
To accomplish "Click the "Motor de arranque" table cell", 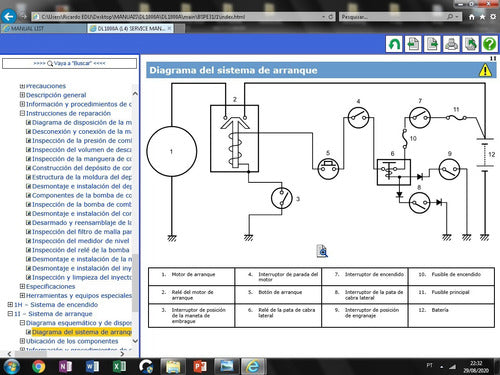I will [x=192, y=276].
